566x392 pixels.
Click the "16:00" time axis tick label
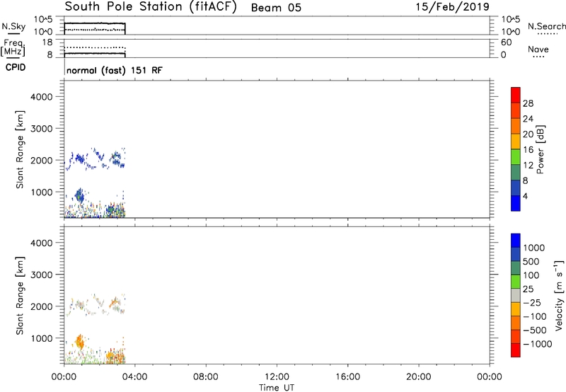347,377
